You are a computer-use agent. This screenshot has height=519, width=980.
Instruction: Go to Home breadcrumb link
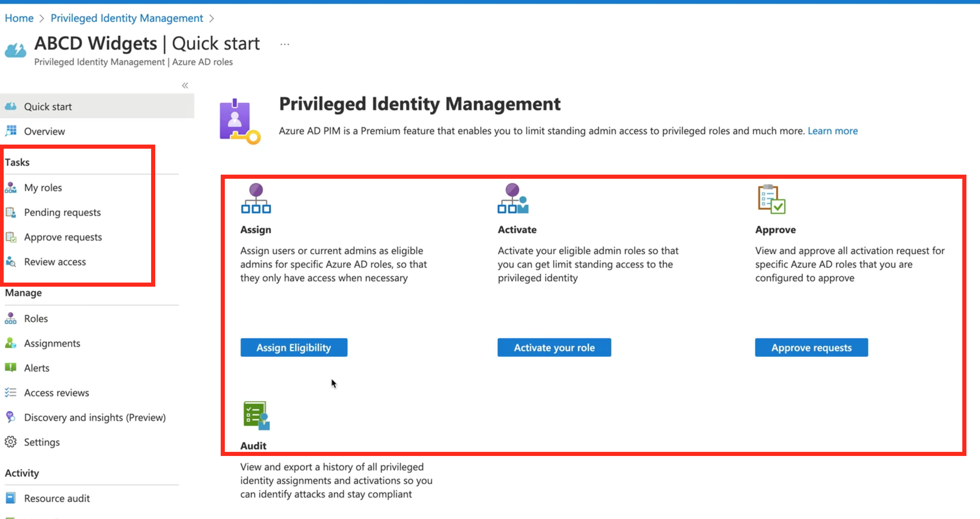(x=19, y=18)
